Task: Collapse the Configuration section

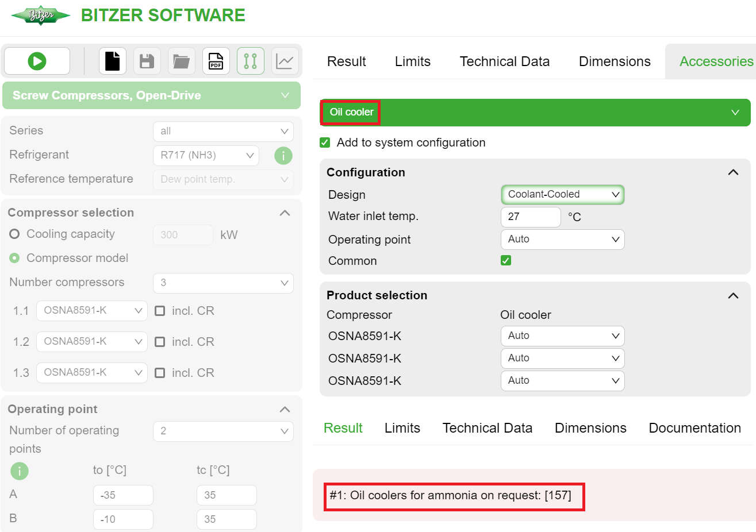Action: [732, 172]
